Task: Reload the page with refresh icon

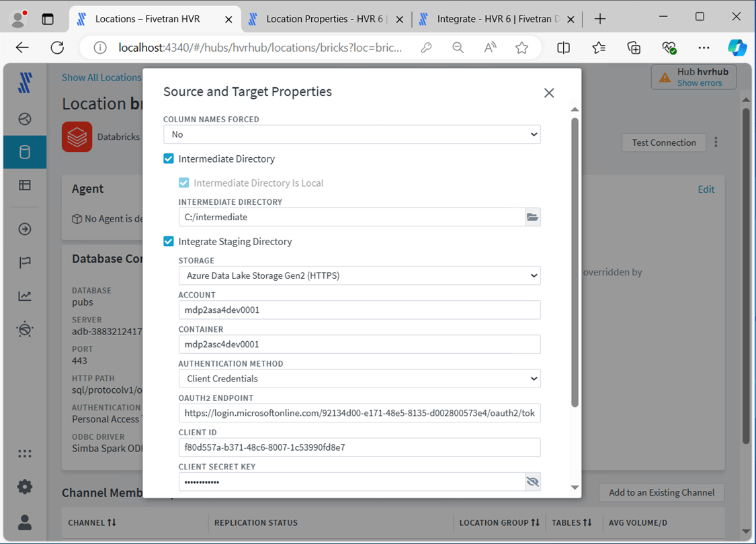Action: pyautogui.click(x=57, y=47)
